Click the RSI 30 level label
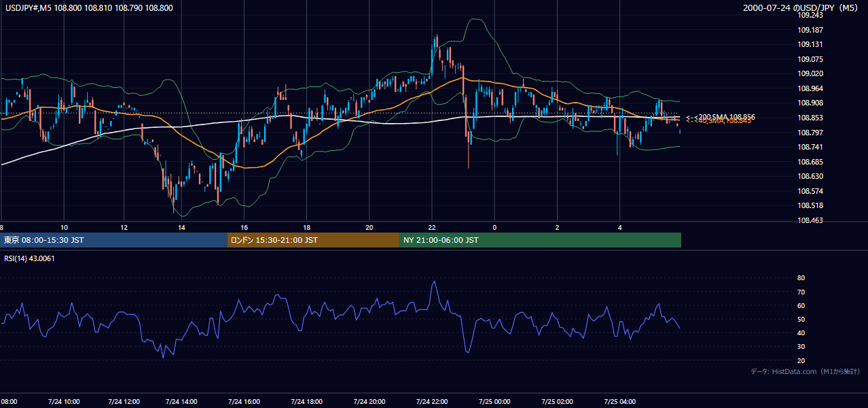The image size is (868, 408). 801,347
